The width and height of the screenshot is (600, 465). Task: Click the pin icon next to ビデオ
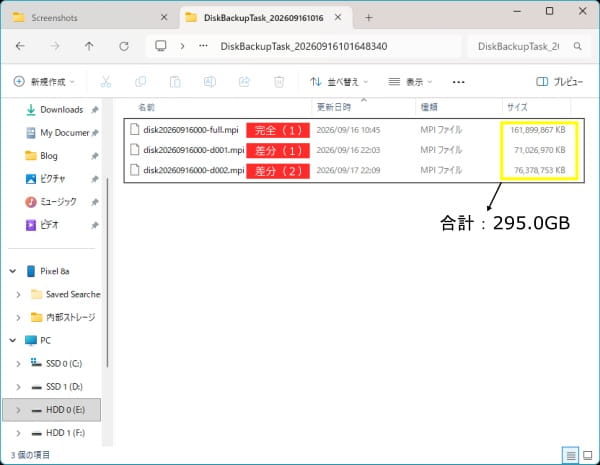click(95, 225)
